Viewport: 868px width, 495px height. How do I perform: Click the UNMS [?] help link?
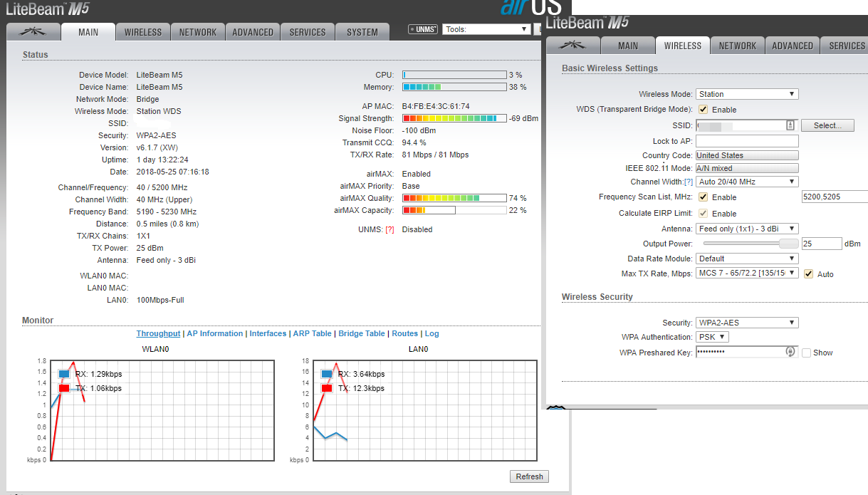[389, 229]
